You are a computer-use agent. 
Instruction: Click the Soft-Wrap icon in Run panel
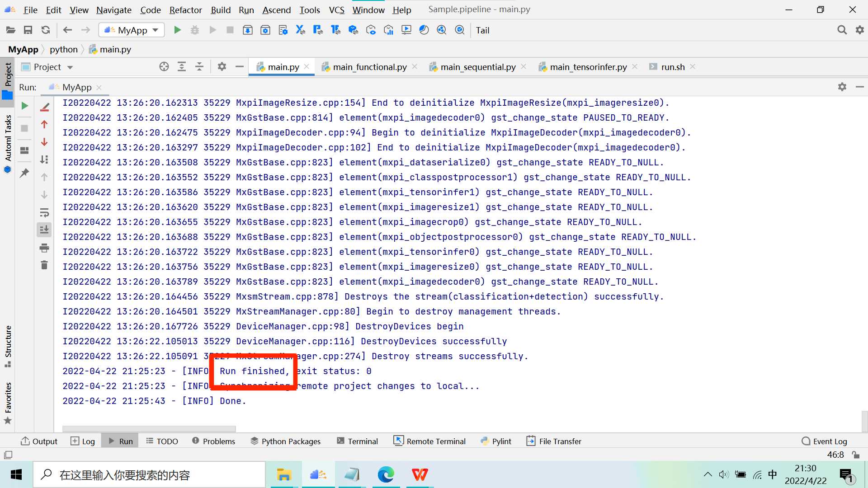click(44, 212)
